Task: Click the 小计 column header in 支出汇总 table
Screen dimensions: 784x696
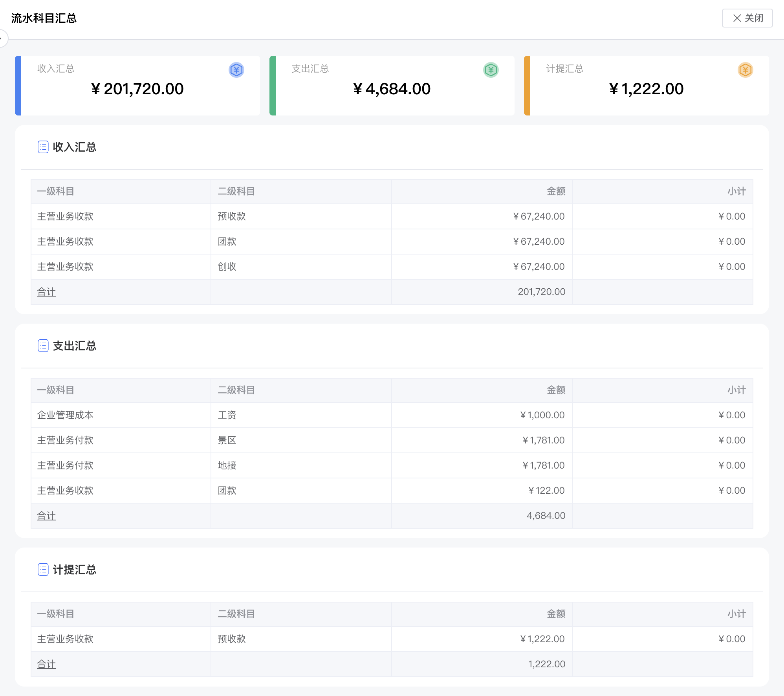Action: tap(736, 390)
